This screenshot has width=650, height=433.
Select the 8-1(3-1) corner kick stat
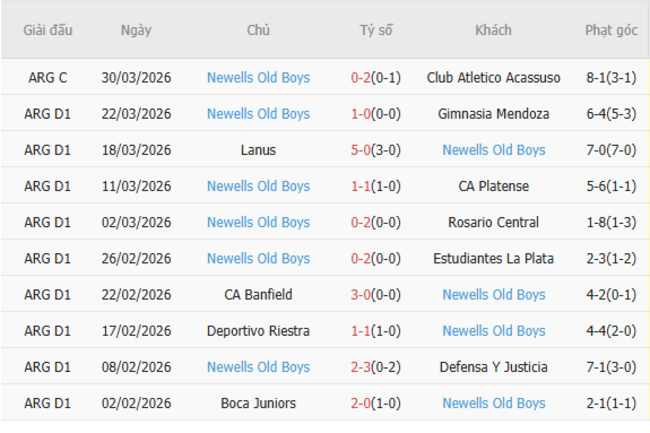611,78
